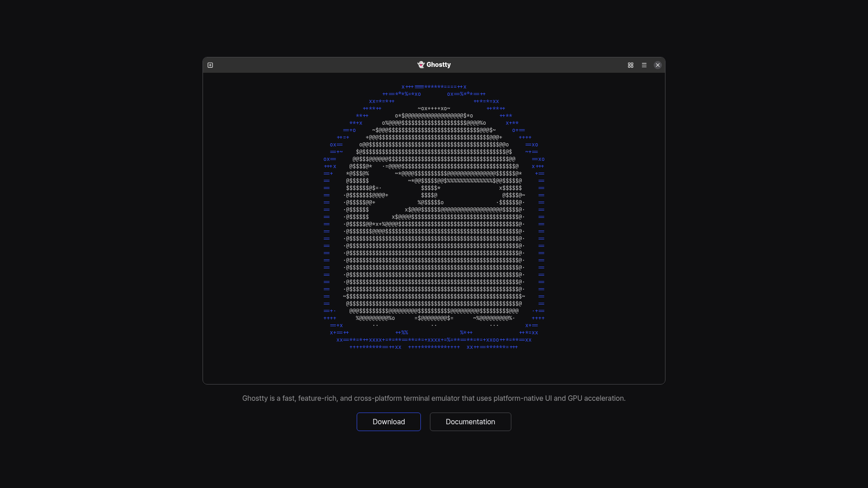Screen dimensions: 868x488
Task: Click the ghost logo beside Ghostty title
Action: (421, 65)
